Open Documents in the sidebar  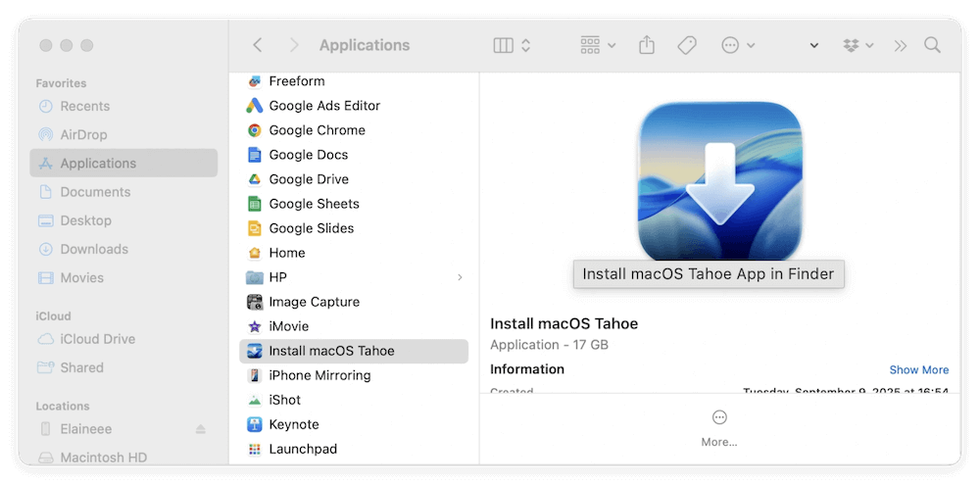point(123,192)
